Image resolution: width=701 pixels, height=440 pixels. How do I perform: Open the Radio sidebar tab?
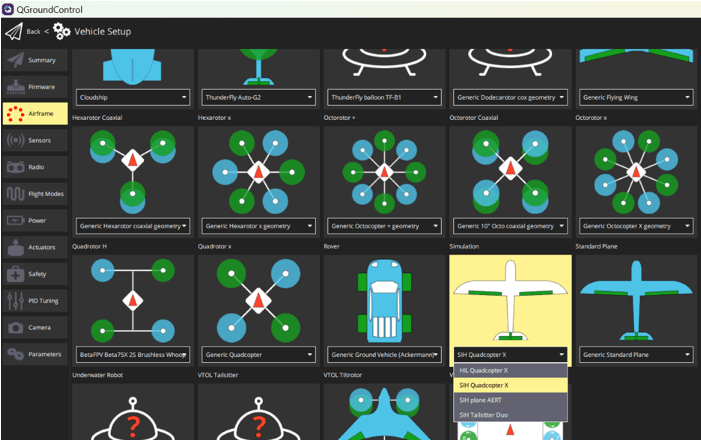(x=35, y=167)
